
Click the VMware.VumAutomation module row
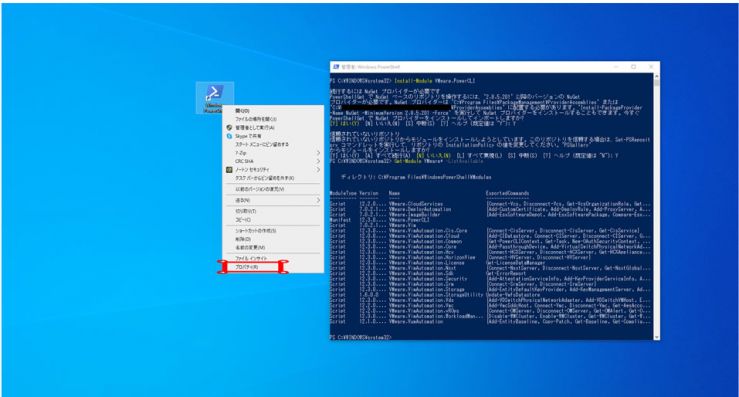point(490,322)
